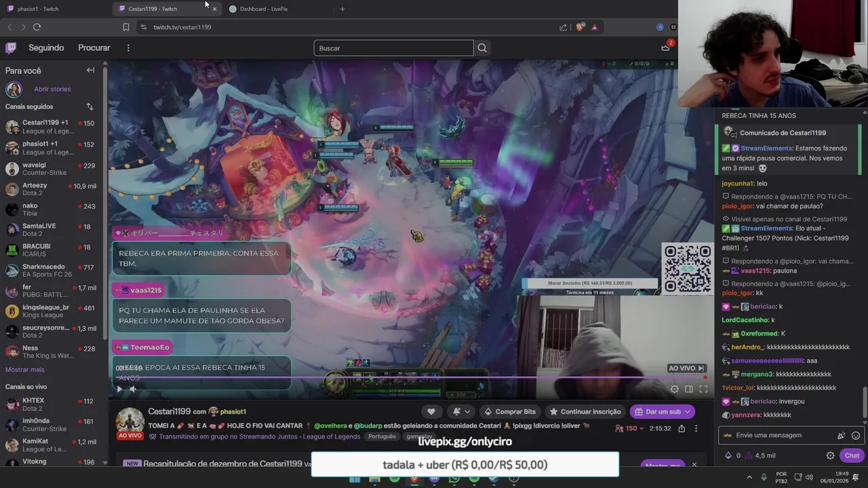This screenshot has height=488, width=868.
Task: Close the Cestari1199 Twitch tab
Action: coord(214,9)
